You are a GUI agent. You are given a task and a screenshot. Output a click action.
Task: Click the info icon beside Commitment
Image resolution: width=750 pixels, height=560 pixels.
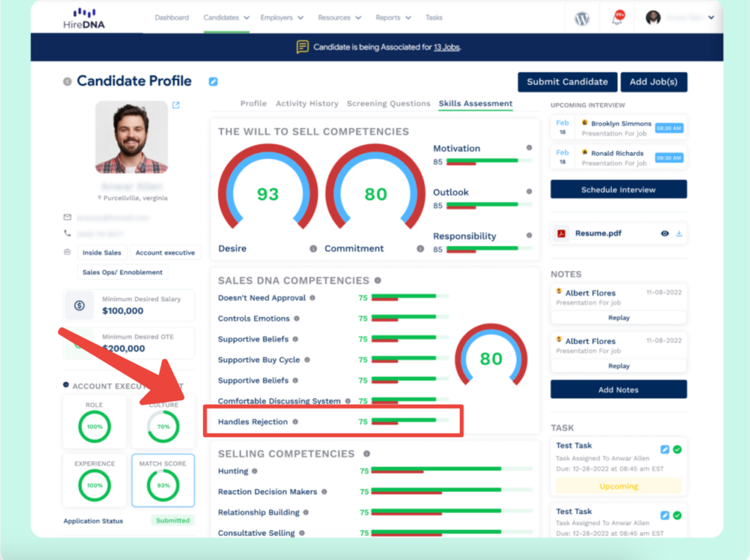420,249
